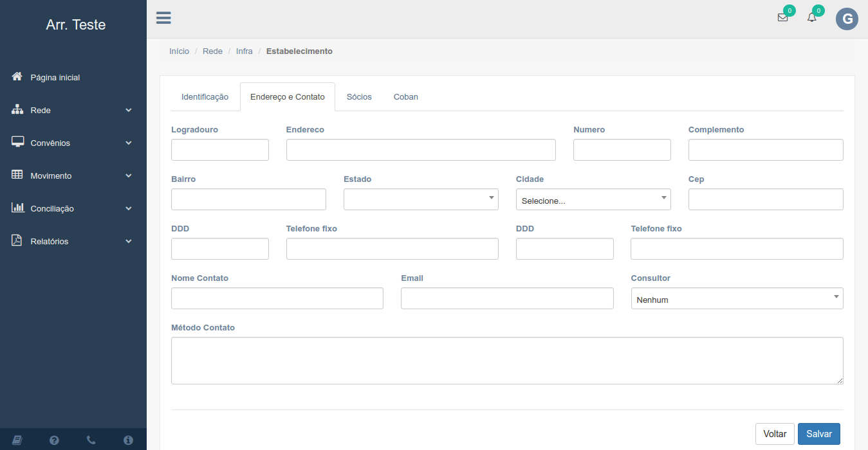The height and width of the screenshot is (450, 868).
Task: Click the Salvar button
Action: click(x=818, y=434)
